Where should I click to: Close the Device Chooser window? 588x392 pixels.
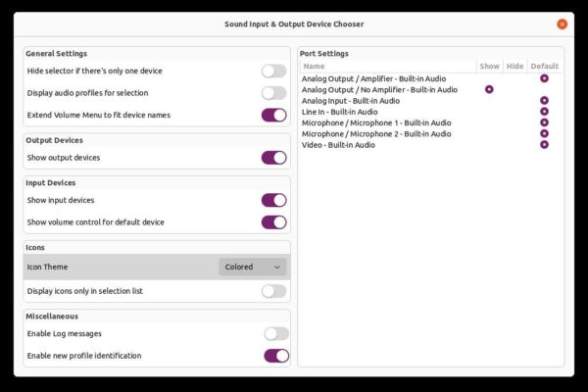click(562, 24)
